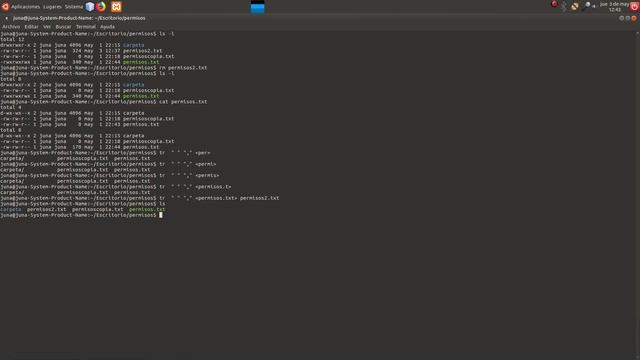Viewport: 640px width, 360px height.
Task: Open the Buscar terminal menu
Action: coord(63,27)
